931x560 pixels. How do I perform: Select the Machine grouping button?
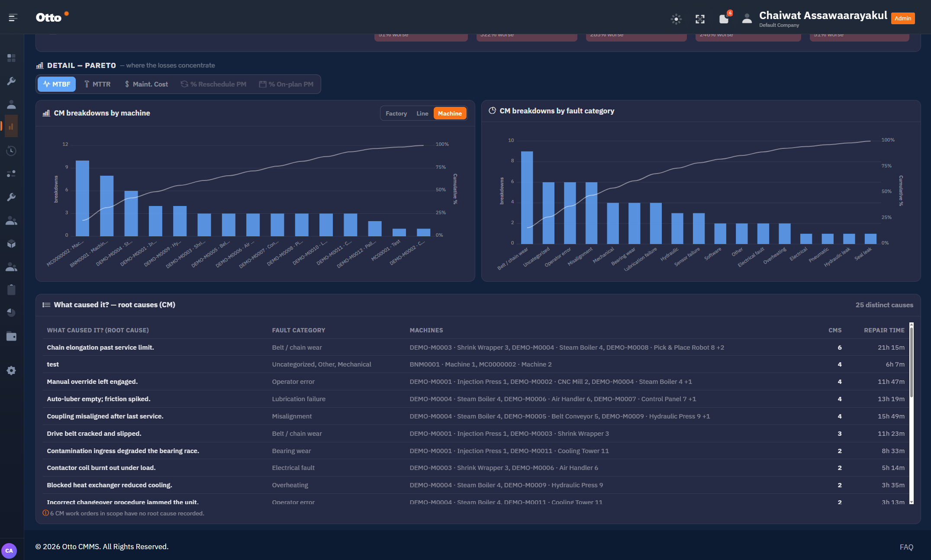point(450,113)
